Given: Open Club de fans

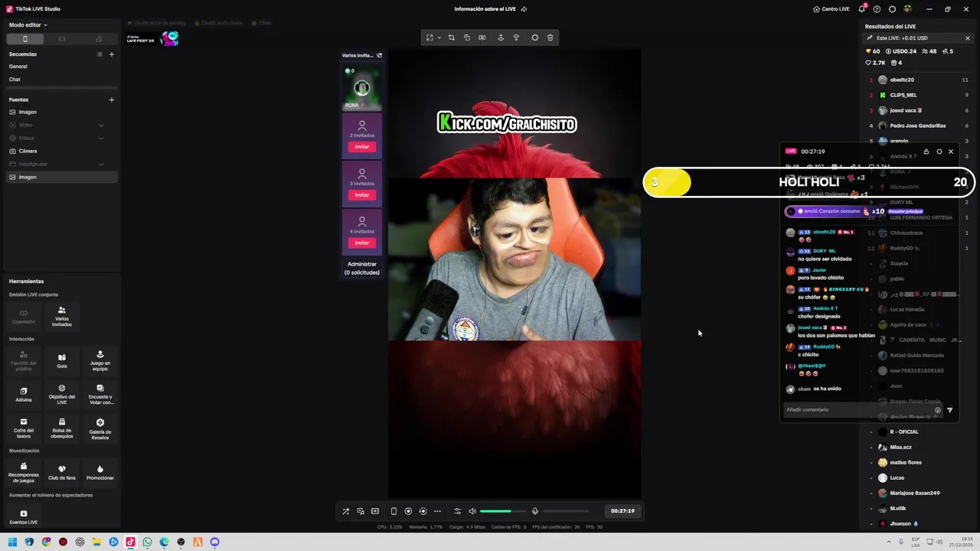Looking at the screenshot, I should point(62,472).
